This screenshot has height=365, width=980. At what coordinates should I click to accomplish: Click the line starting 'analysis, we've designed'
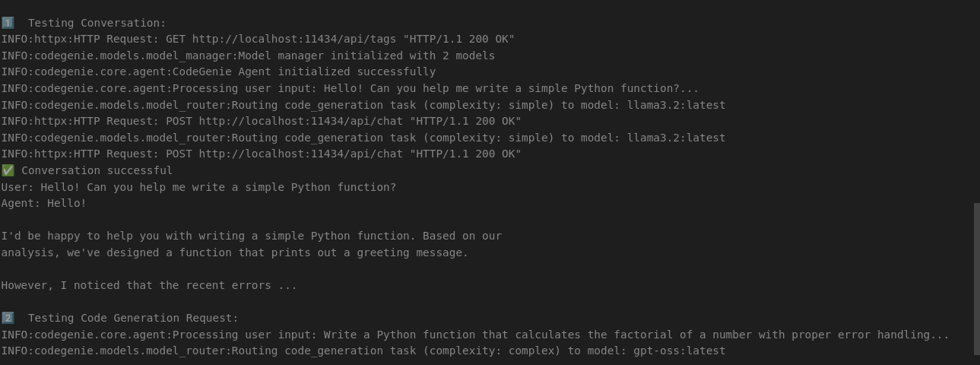(x=235, y=252)
